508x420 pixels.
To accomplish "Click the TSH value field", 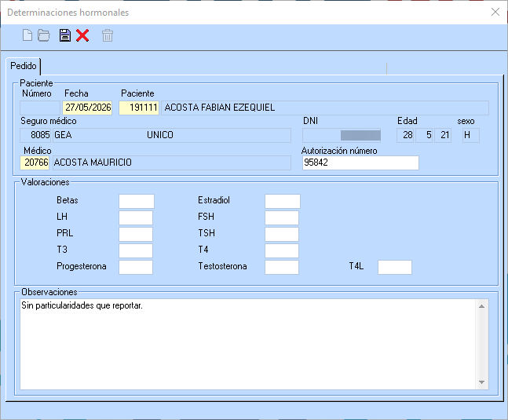I will coord(282,234).
